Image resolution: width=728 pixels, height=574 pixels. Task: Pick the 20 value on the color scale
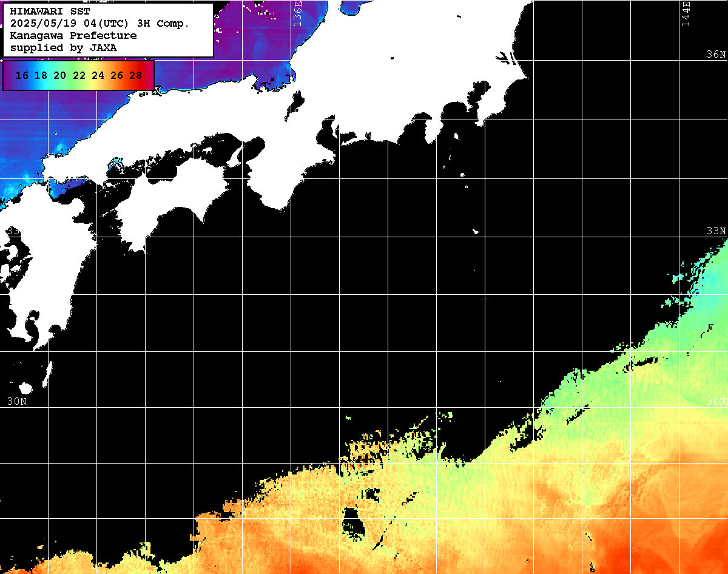[59, 76]
